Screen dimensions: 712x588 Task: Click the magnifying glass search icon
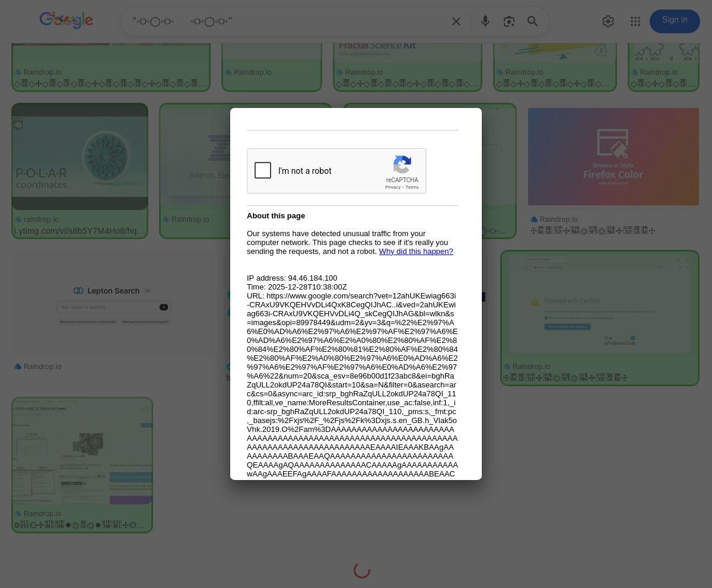pos(533,22)
